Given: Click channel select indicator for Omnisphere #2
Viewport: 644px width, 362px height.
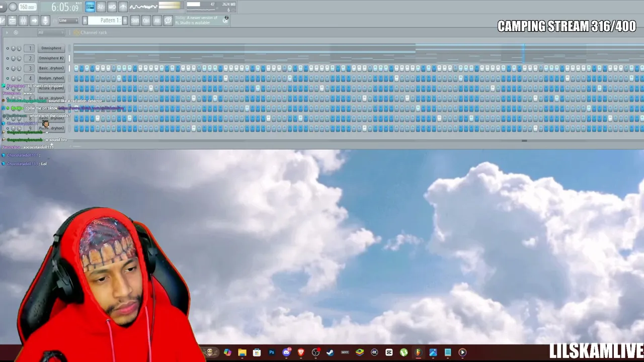Looking at the screenshot, I should 69,58.
